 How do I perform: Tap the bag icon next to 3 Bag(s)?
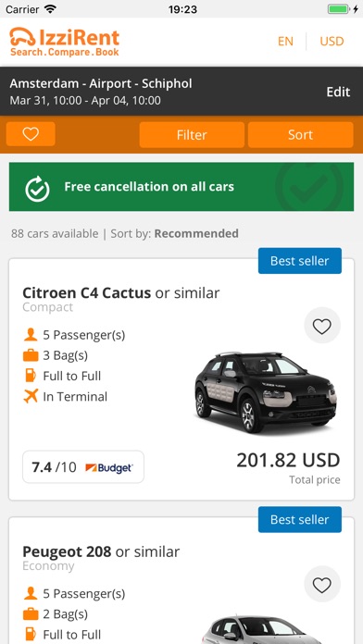[x=31, y=355]
